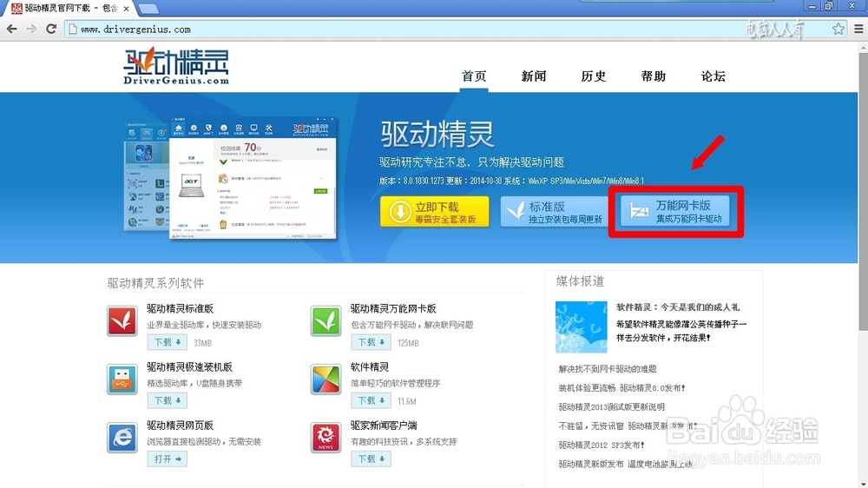Click the browser forward arrow
The height and width of the screenshot is (488, 868).
31,29
